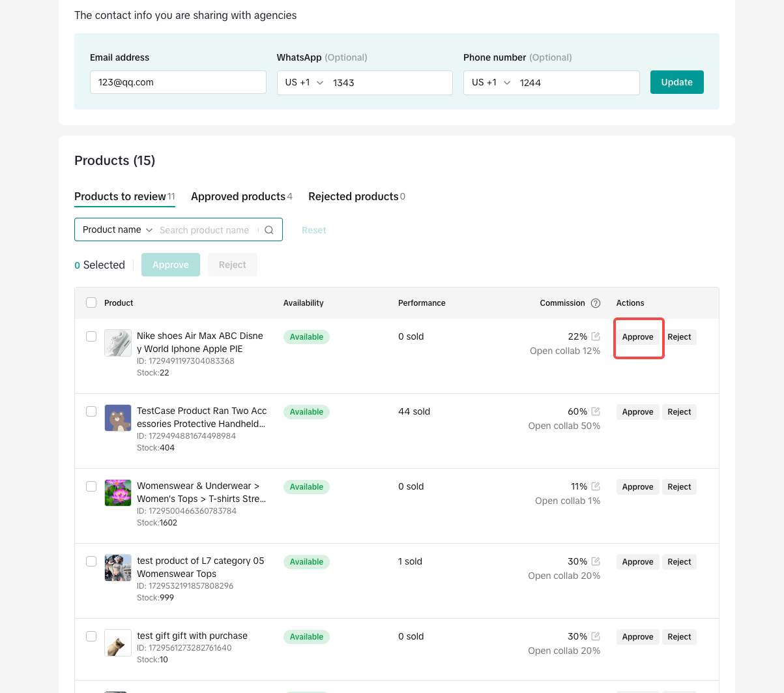The image size is (784, 693).
Task: Select the TestCase Product row checkbox
Action: pos(91,411)
